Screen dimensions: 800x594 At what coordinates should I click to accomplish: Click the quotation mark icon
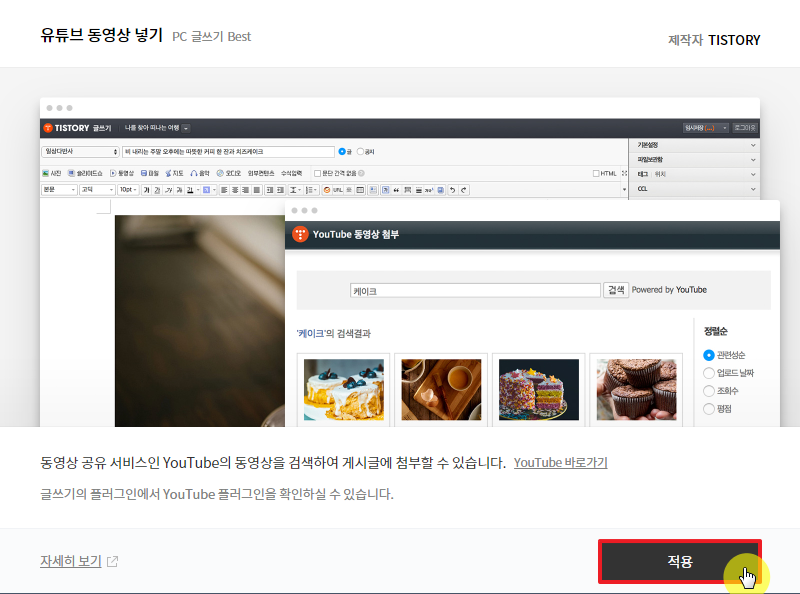(x=396, y=190)
